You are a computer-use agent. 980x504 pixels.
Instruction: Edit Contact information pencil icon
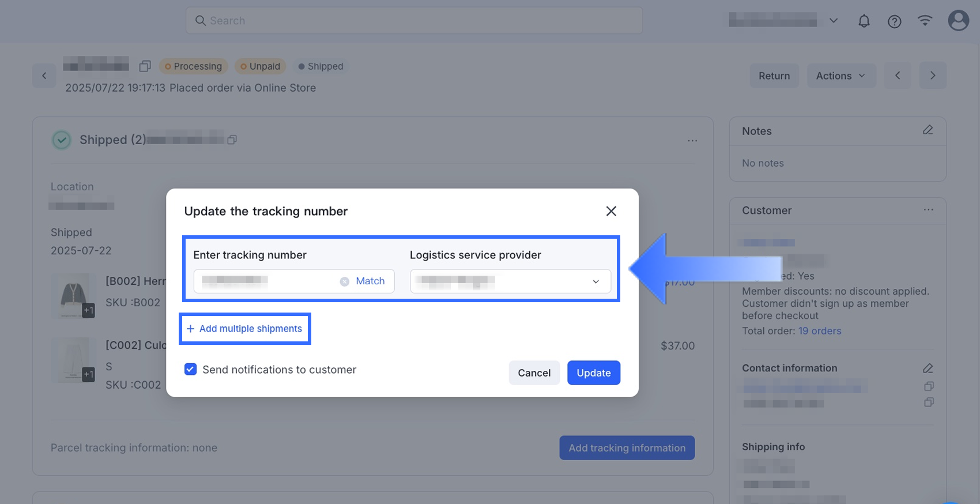tap(928, 368)
